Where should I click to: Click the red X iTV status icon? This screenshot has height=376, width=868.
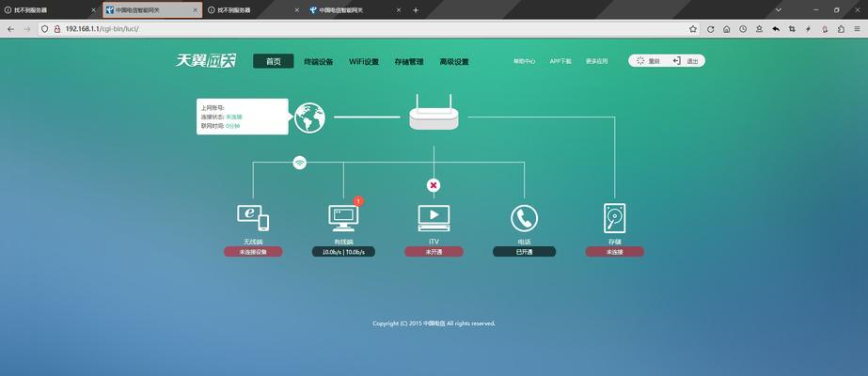coord(434,185)
